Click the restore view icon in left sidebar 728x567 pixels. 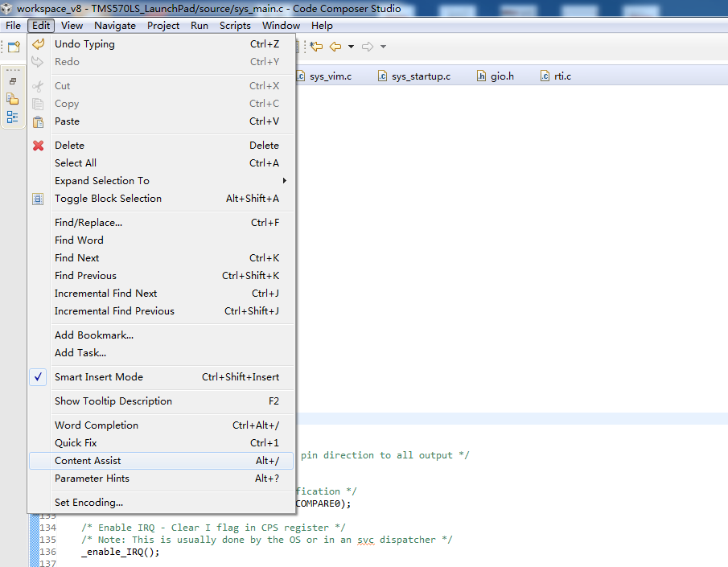[x=13, y=81]
